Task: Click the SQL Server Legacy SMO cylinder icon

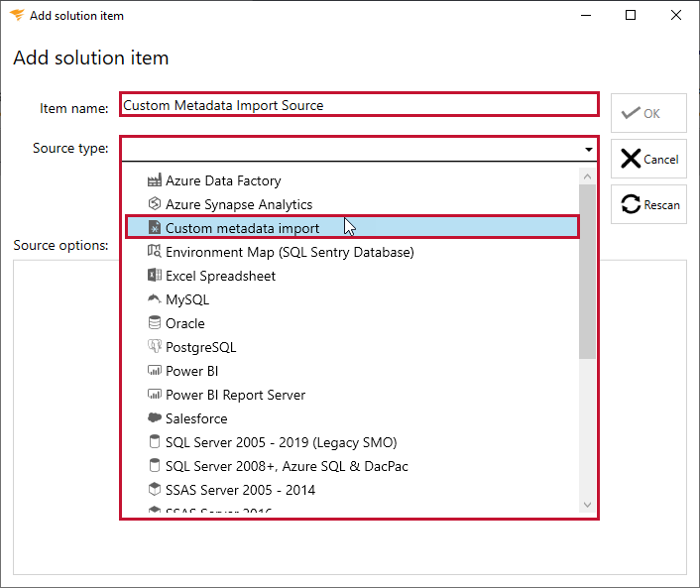Action: pyautogui.click(x=154, y=441)
